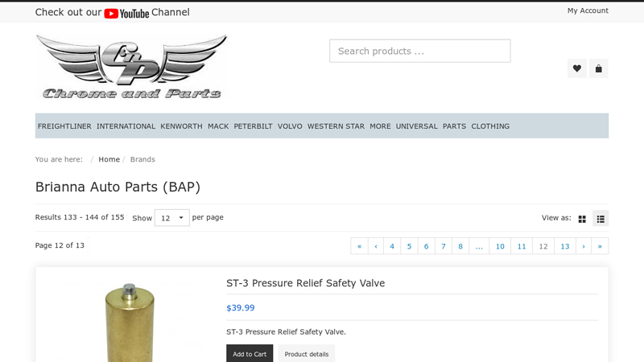The image size is (644, 362).
Task: Go to page 13
Action: [x=565, y=246]
